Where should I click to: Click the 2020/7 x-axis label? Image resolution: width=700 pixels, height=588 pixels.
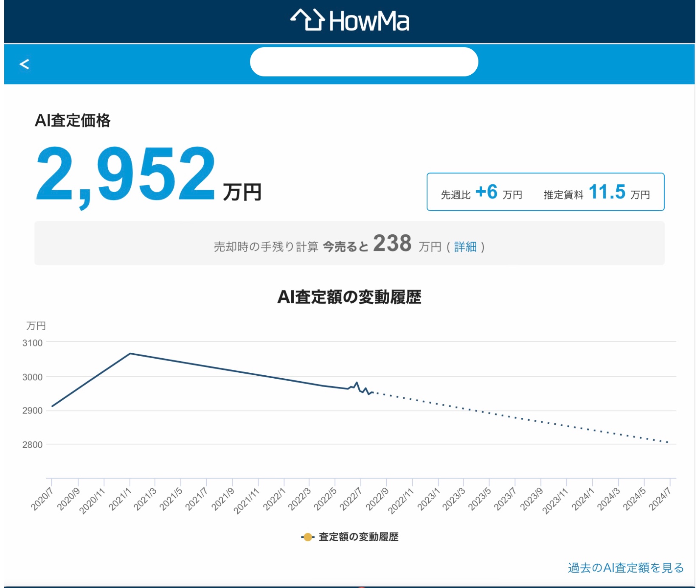click(x=42, y=499)
